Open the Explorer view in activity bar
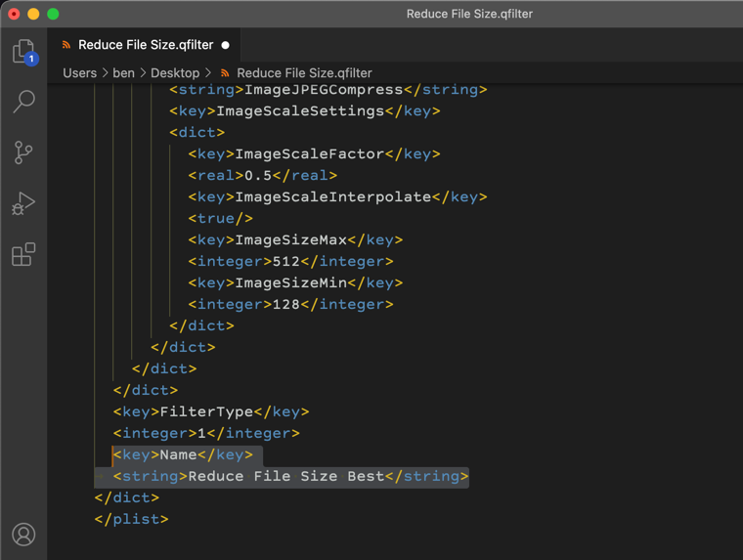Viewport: 743px width, 560px height. (23, 52)
